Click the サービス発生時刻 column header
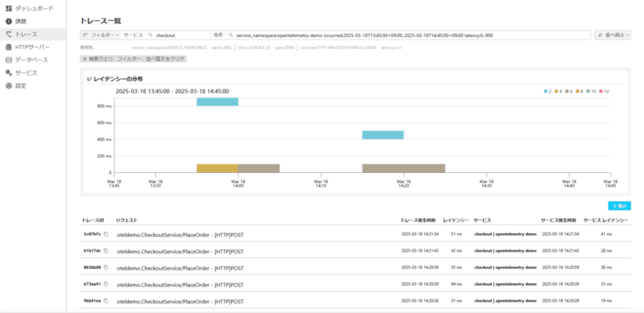Viewport: 644px width, 313px height. pyautogui.click(x=559, y=220)
